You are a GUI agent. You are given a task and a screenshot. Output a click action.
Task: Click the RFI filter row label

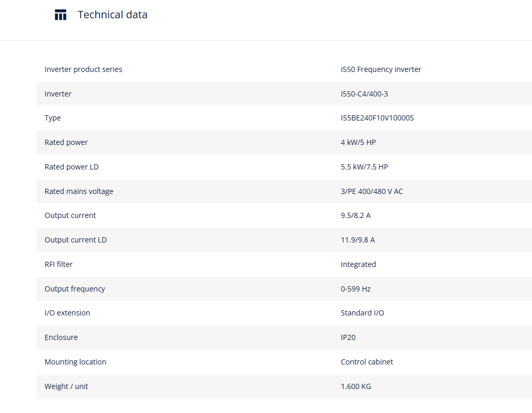click(58, 264)
